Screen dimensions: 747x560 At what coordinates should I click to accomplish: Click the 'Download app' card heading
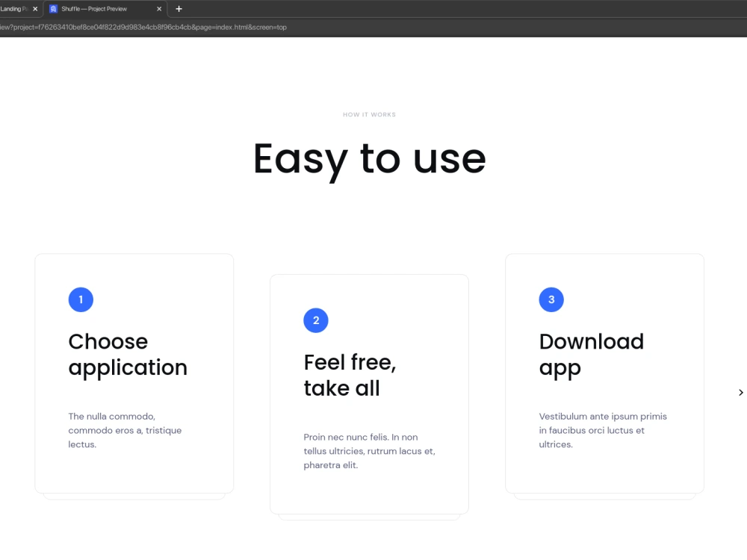(x=591, y=355)
